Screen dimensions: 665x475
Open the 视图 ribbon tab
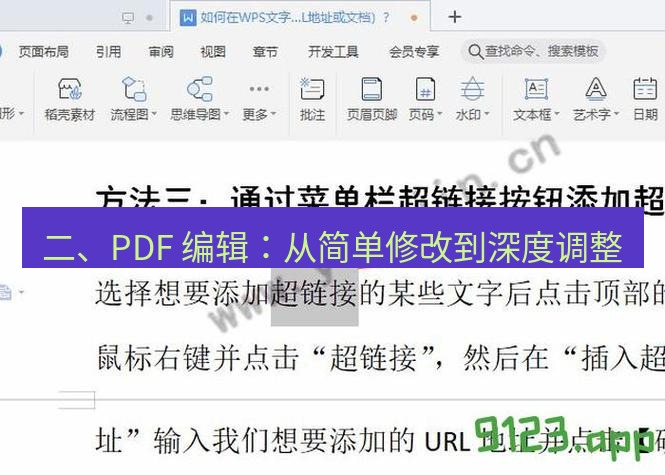click(213, 52)
